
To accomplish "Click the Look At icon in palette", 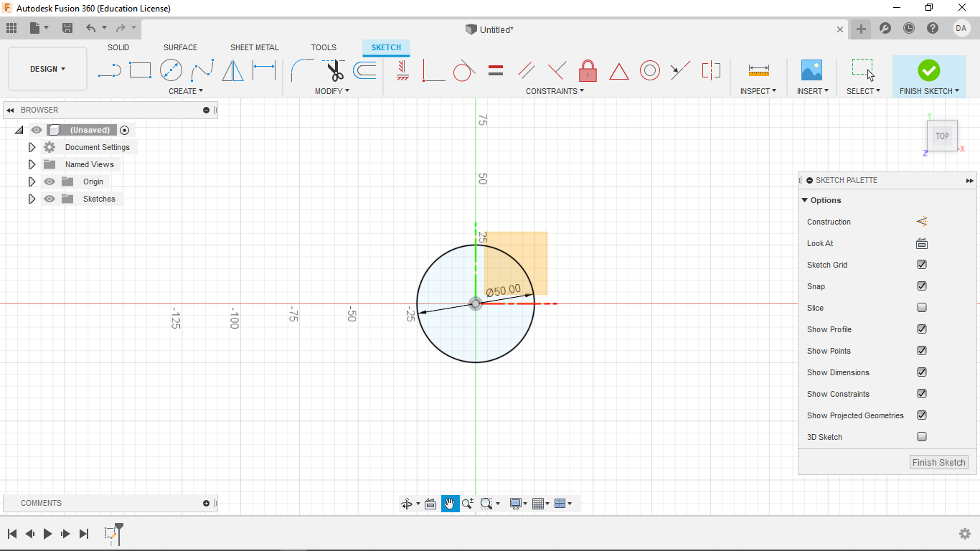I will [922, 243].
